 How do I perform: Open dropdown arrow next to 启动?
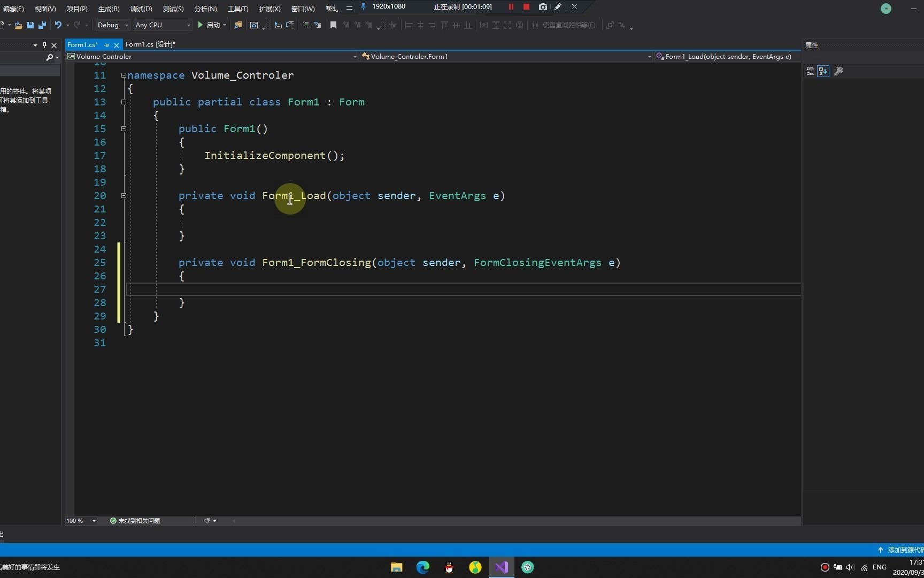point(225,25)
